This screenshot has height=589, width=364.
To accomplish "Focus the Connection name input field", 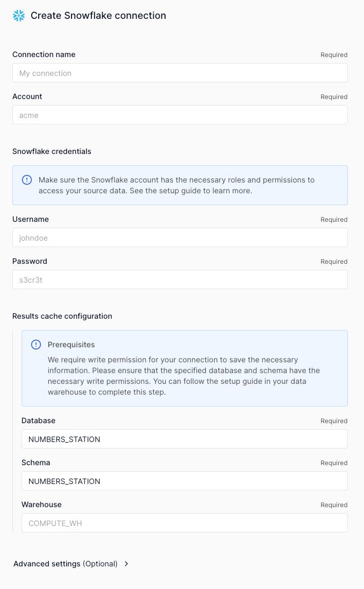I will tap(180, 73).
